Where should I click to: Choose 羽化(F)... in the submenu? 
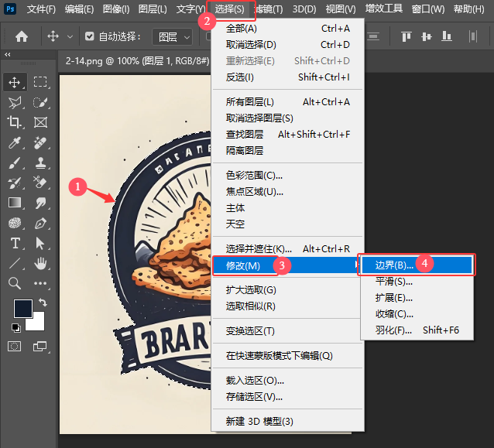(417, 330)
